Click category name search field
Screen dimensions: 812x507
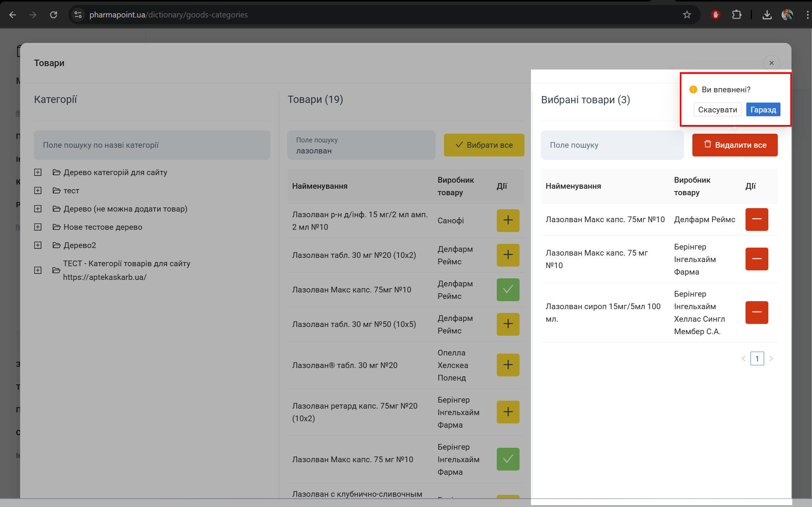152,145
